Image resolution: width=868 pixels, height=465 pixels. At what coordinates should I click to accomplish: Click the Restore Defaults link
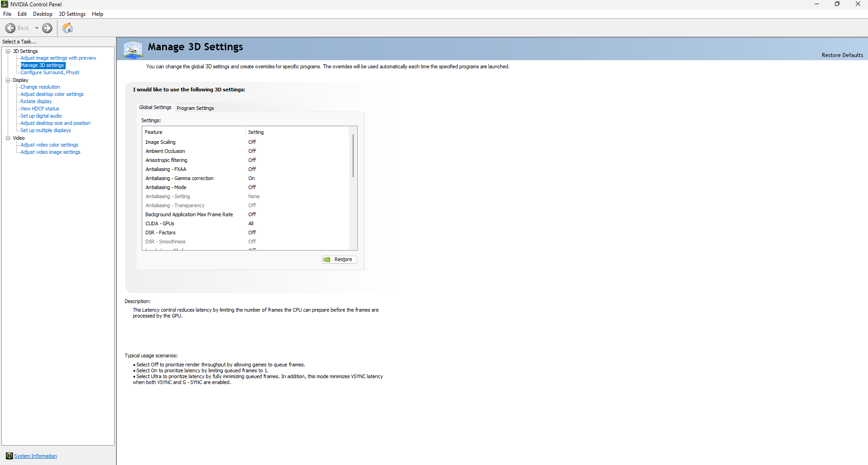click(842, 55)
